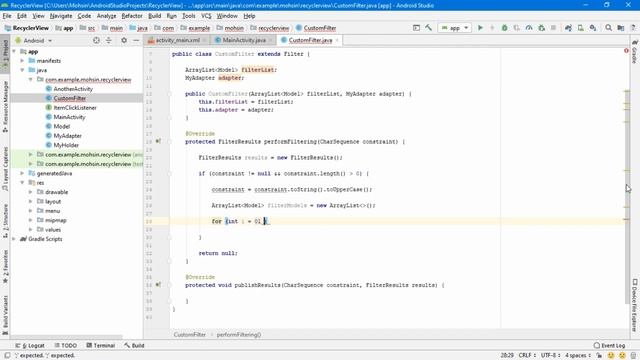
Task: Click the Make Project hammer icon
Action: click(429, 28)
